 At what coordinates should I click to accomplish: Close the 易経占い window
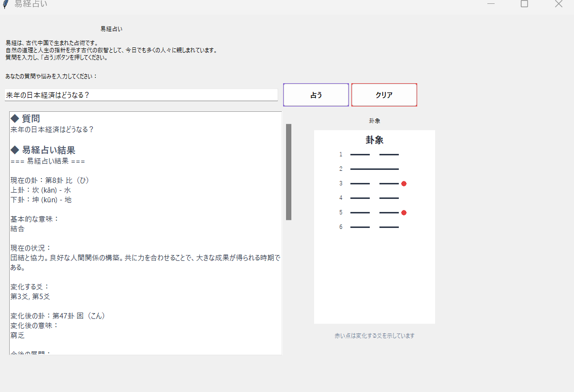558,4
